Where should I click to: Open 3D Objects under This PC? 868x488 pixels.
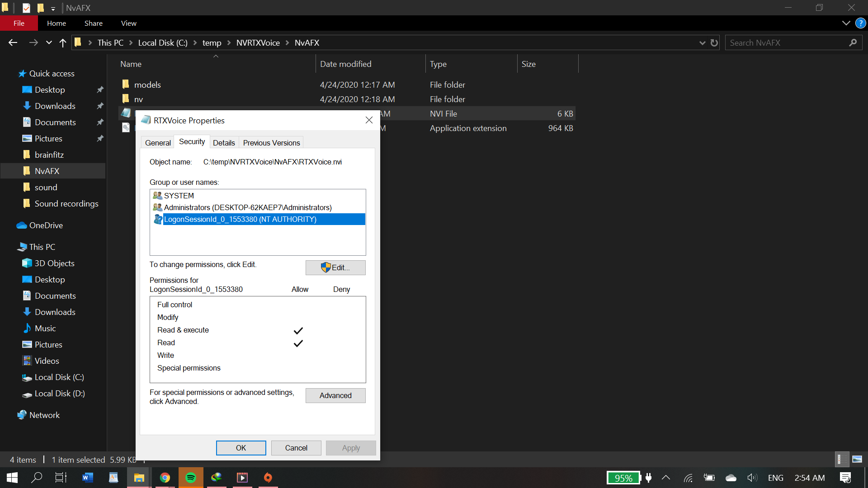(54, 263)
